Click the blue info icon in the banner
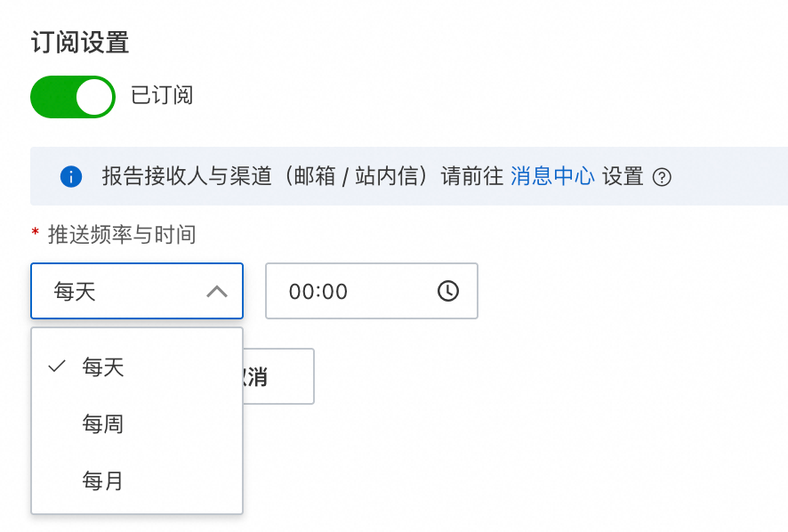The height and width of the screenshot is (532, 788). tap(71, 176)
